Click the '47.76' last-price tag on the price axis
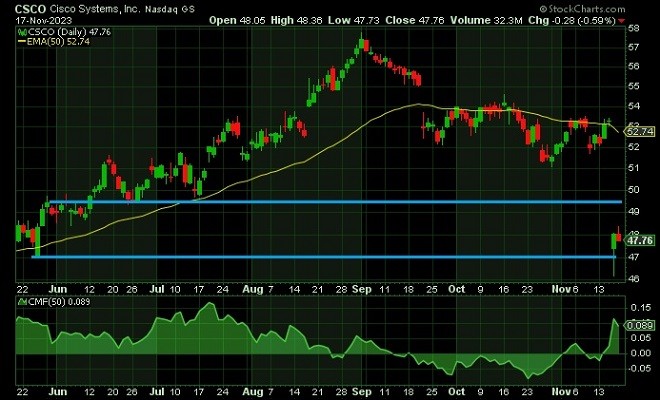660x400 pixels. [640, 240]
